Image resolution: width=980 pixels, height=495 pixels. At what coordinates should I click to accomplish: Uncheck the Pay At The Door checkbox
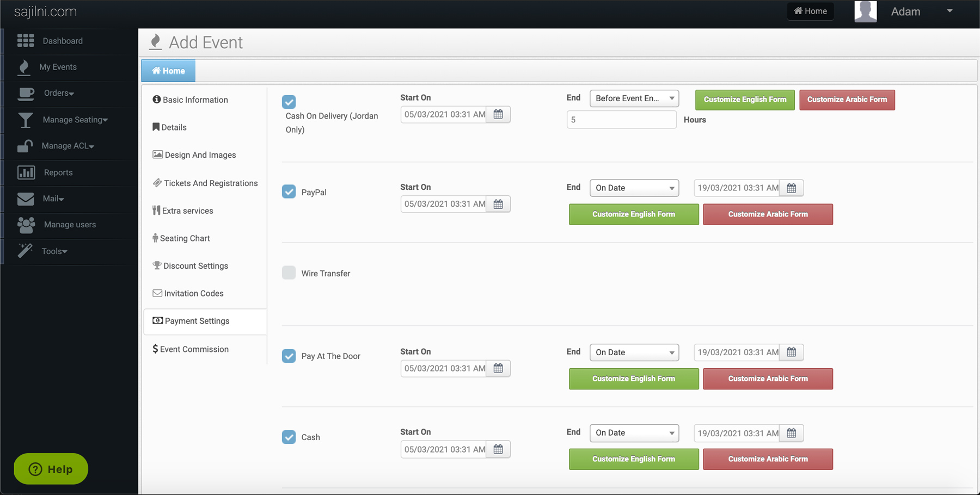pos(289,356)
